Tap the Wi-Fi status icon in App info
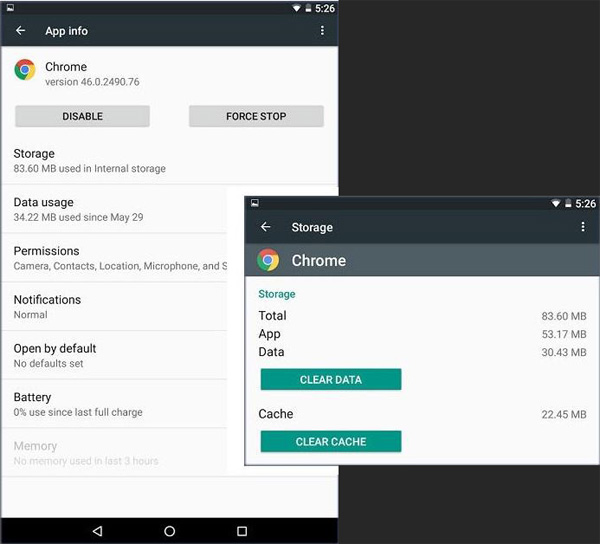This screenshot has height=544, width=600. (x=294, y=8)
